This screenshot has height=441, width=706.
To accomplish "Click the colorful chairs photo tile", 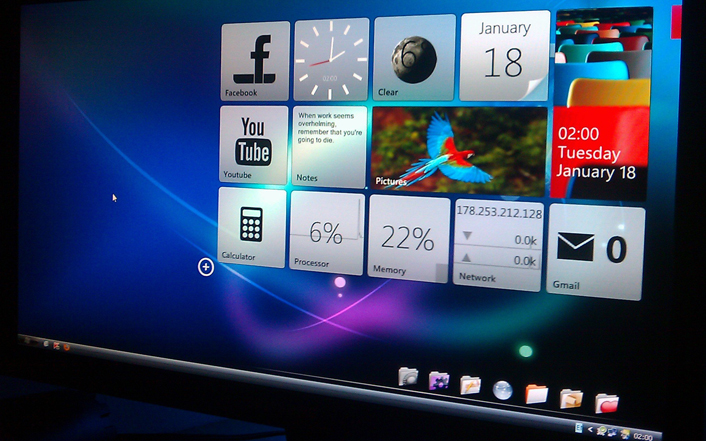I will (603, 57).
